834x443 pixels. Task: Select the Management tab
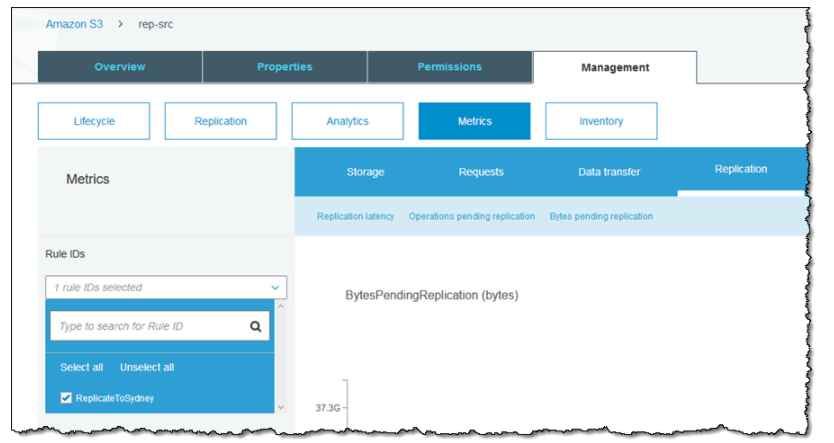(x=615, y=68)
